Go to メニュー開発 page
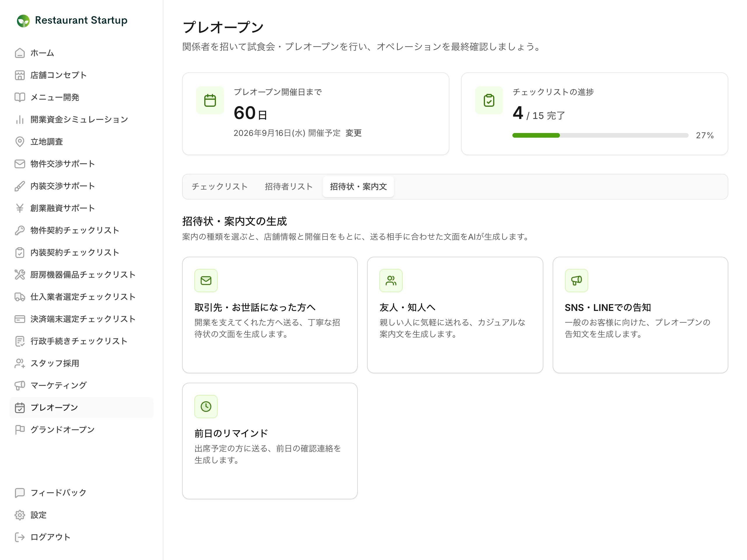747x560 pixels. click(81, 97)
